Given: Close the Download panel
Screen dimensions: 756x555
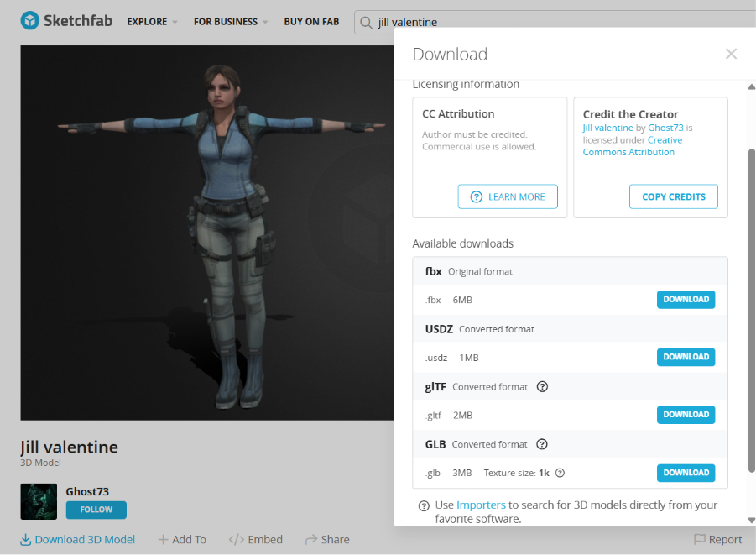Looking at the screenshot, I should (731, 54).
